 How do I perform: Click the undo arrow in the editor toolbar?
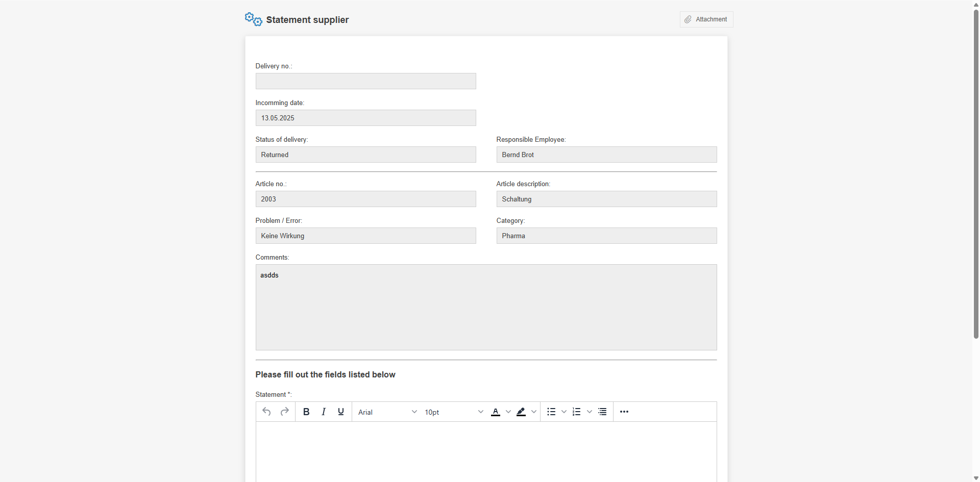pos(266,412)
